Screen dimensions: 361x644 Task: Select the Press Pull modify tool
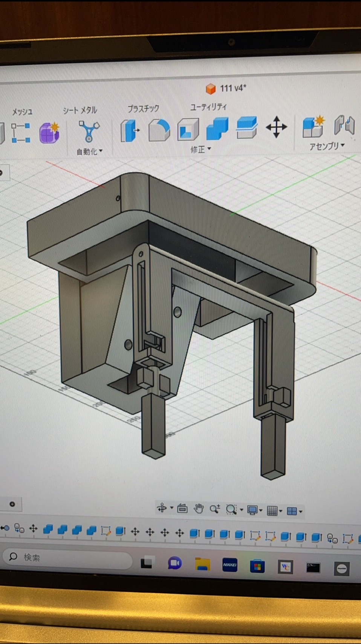point(130,131)
